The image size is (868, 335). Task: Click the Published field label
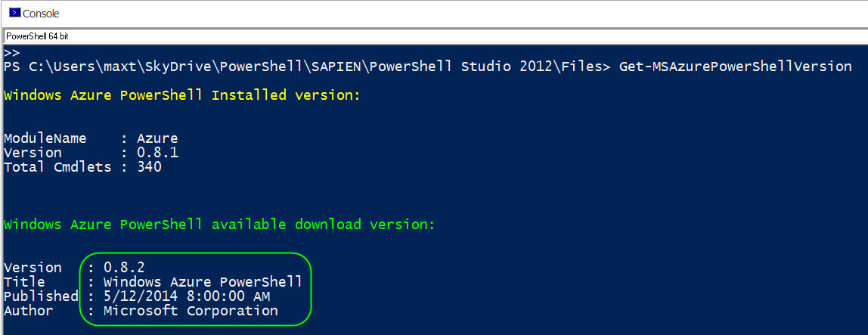pyautogui.click(x=41, y=296)
